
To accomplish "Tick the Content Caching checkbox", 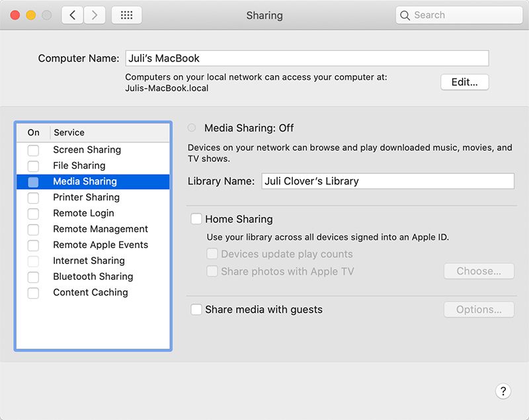I will tap(33, 293).
